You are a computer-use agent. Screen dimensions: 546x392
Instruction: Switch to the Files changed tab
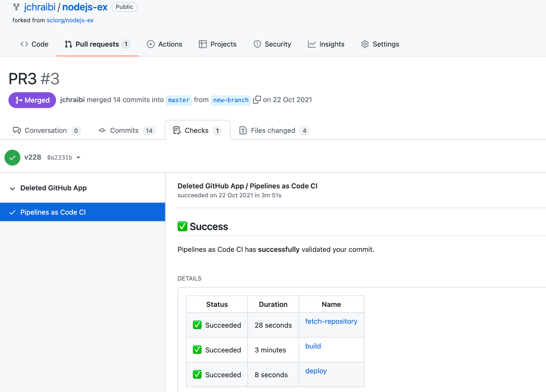[x=273, y=130]
